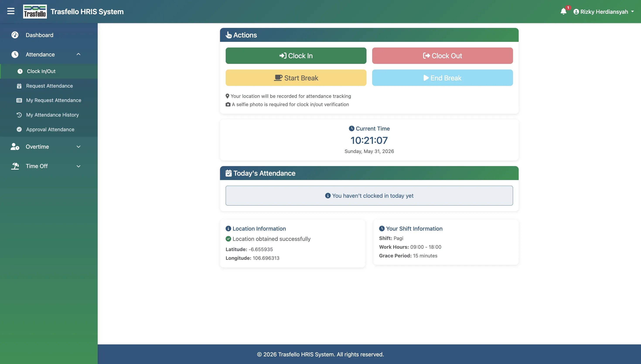
Task: Click Work Hours 09:00 - 18:00 text
Action: [x=410, y=247]
